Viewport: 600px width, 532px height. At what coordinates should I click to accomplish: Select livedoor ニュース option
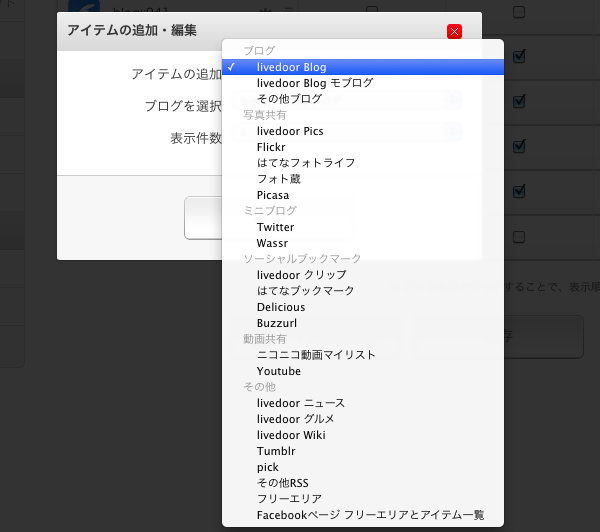(x=363, y=403)
